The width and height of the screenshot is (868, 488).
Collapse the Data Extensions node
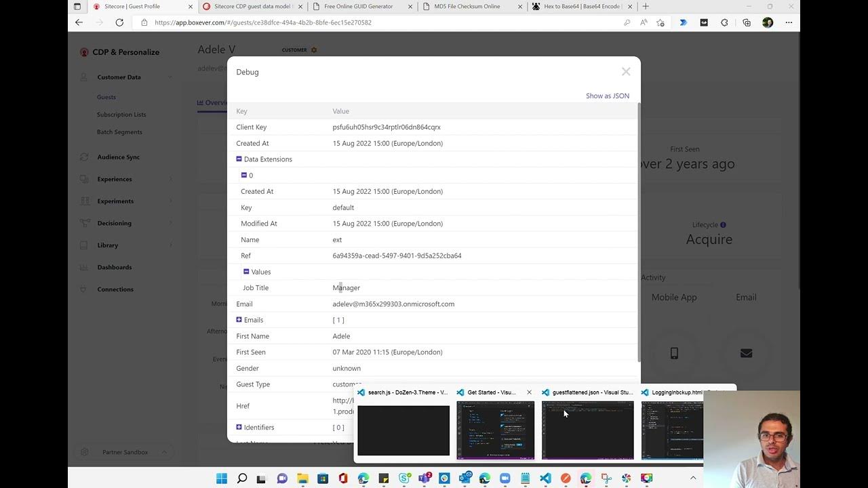coord(239,159)
